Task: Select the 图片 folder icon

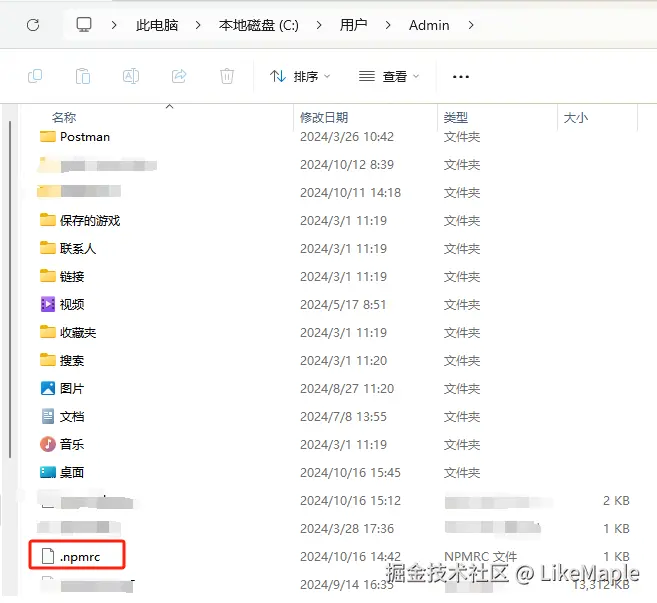Action: pyautogui.click(x=48, y=388)
